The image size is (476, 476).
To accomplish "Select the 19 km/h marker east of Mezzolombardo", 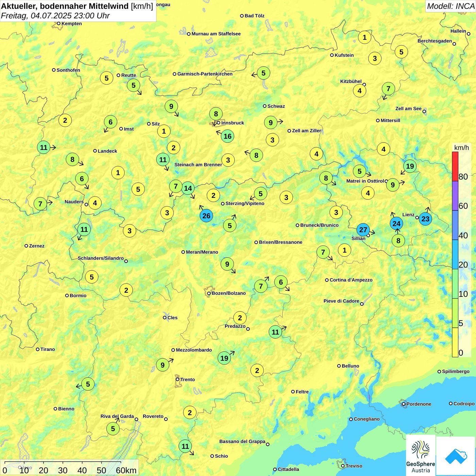I will (x=224, y=358).
